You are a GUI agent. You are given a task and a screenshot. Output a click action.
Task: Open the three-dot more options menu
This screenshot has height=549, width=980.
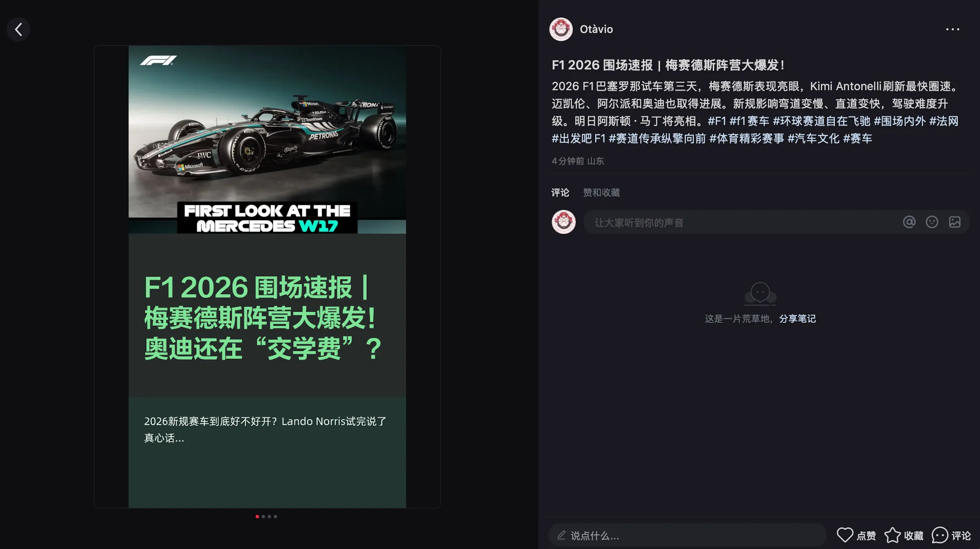coord(952,30)
